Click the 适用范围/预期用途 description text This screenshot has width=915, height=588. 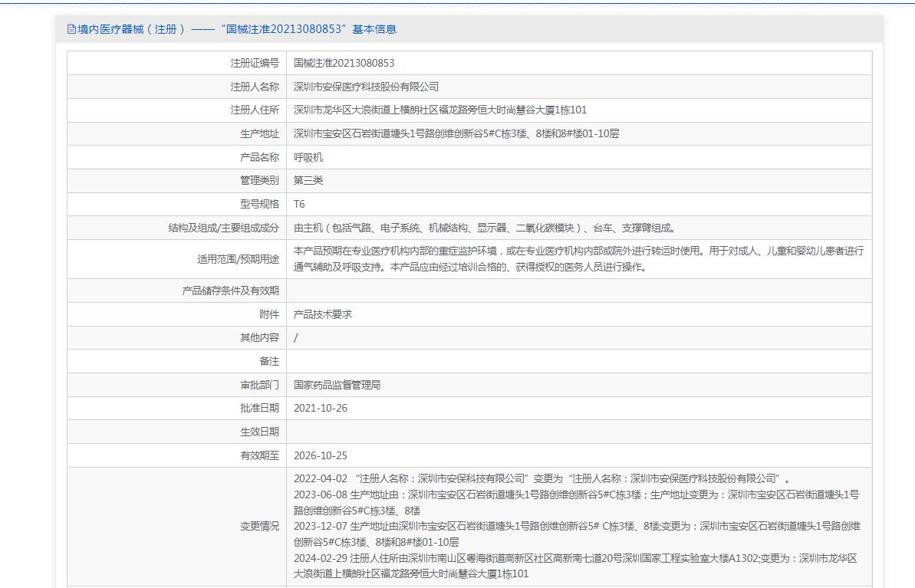(578, 259)
